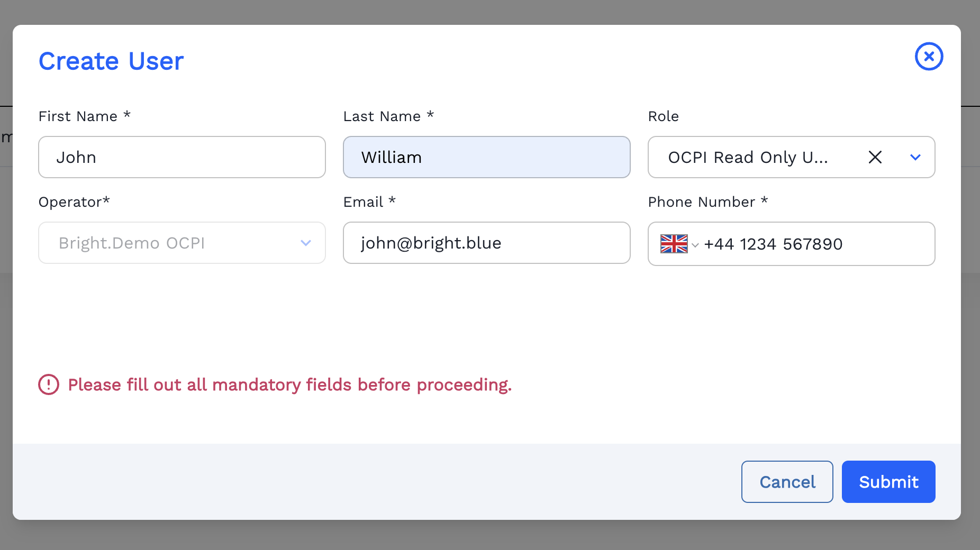Click the Phone Number label
980x550 pixels.
(702, 202)
